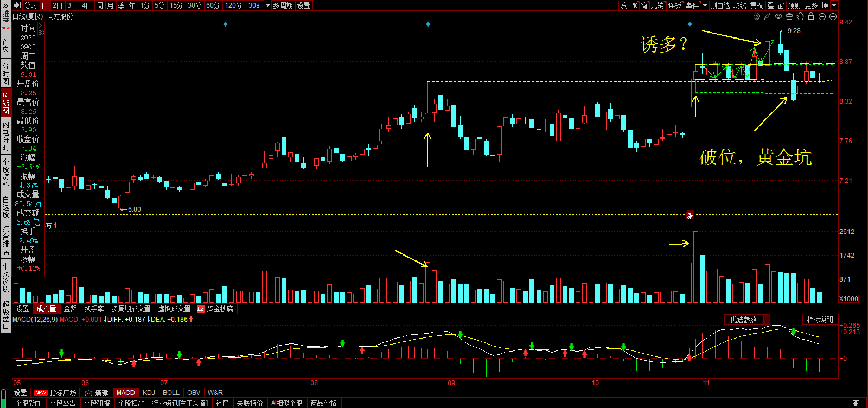Image resolution: width=868 pixels, height=408 pixels.
Task: Open 个股新闻 news tab
Action: coord(29,403)
